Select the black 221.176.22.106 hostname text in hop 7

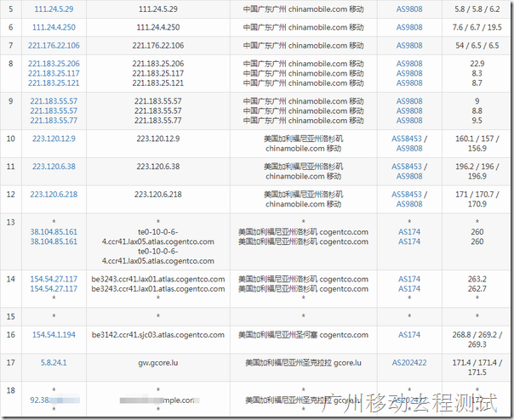tap(158, 46)
